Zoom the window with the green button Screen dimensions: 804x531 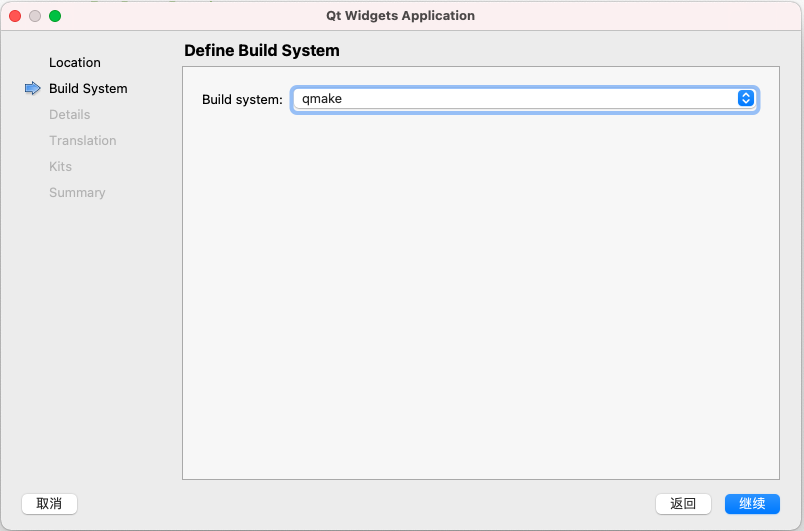click(x=55, y=16)
